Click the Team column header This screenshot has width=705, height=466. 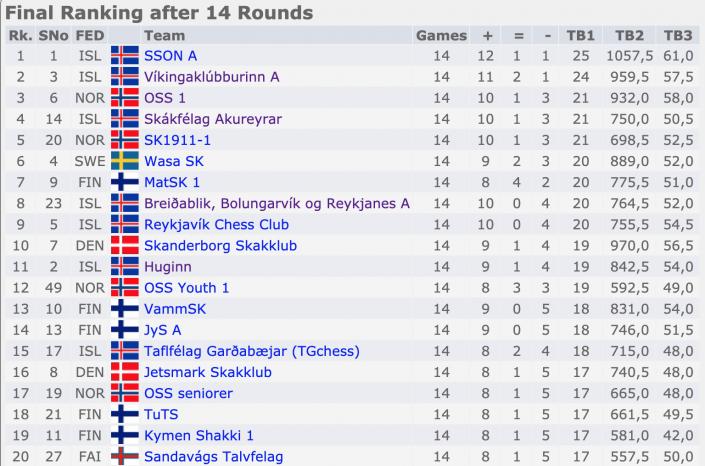165,36
